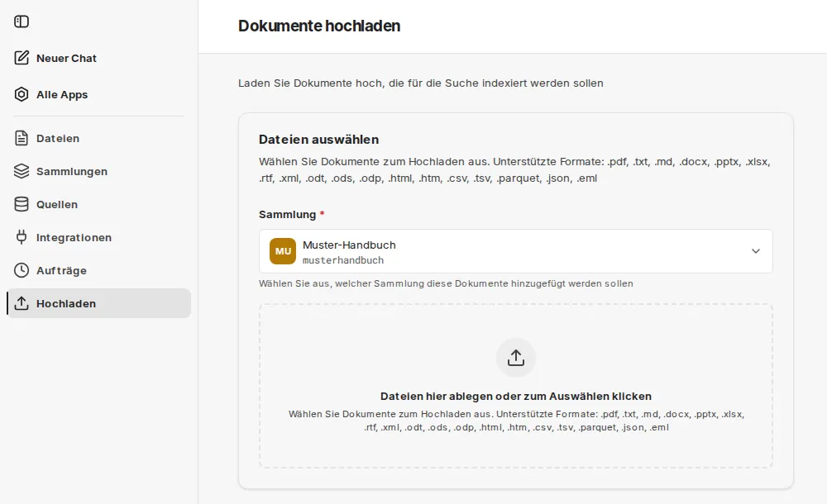Click the Integrationen plug icon

tap(22, 237)
